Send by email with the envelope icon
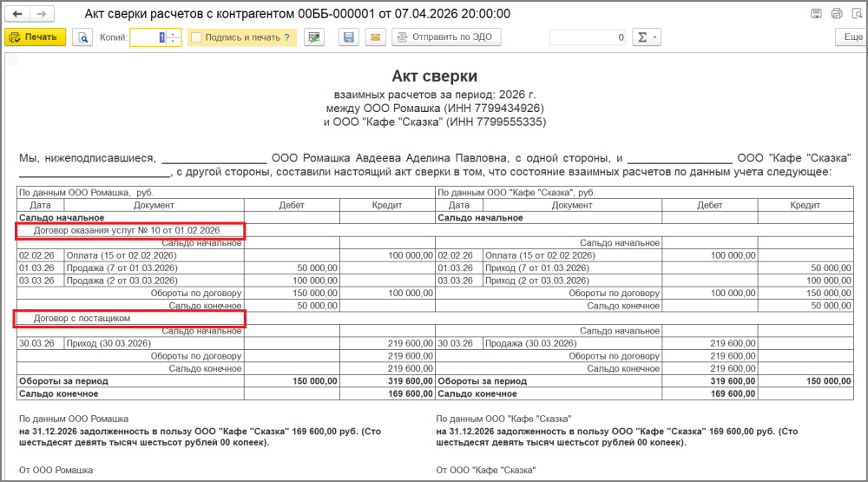Screen dimensions: 868x482 375,37
